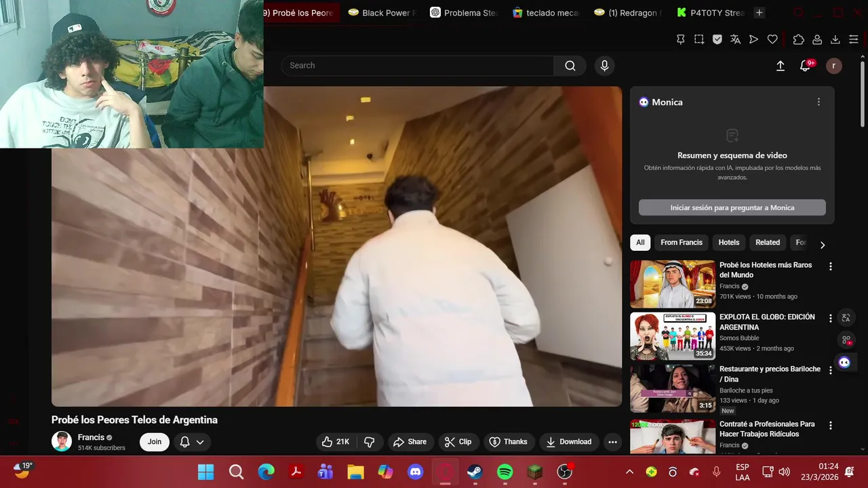868x488 pixels.
Task: Show hidden system tray icons chevron
Action: tap(629, 472)
